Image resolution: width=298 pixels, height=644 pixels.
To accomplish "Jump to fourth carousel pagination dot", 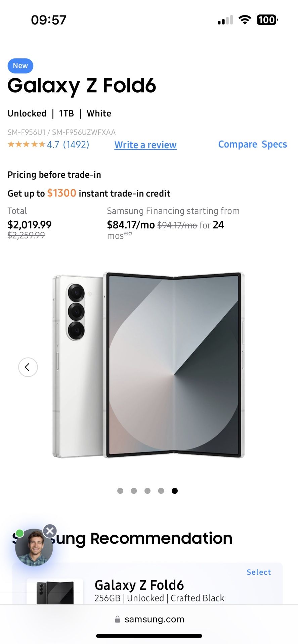I will pos(161,491).
